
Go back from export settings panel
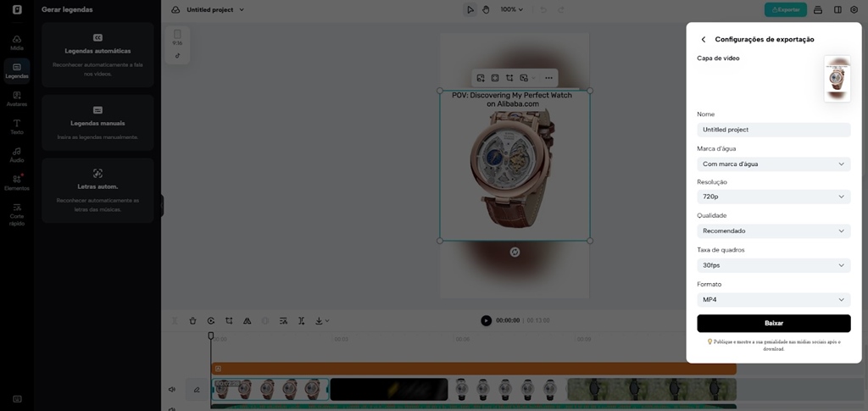coord(703,40)
